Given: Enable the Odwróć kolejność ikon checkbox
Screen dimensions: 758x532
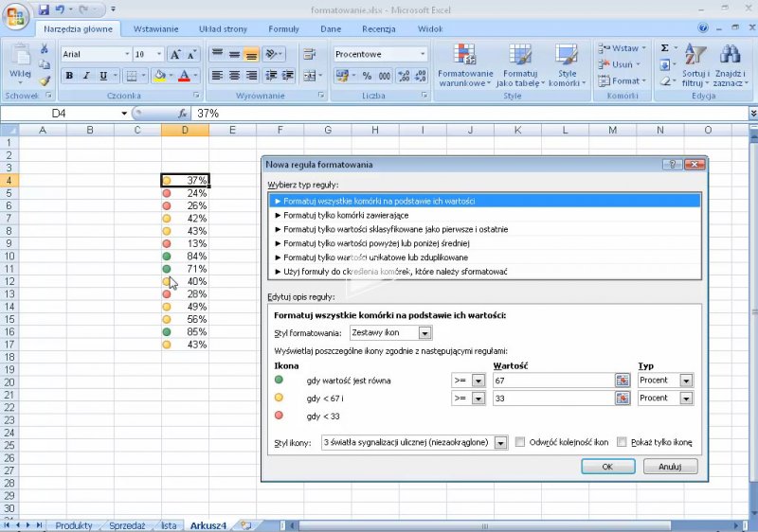Looking at the screenshot, I should [521, 442].
